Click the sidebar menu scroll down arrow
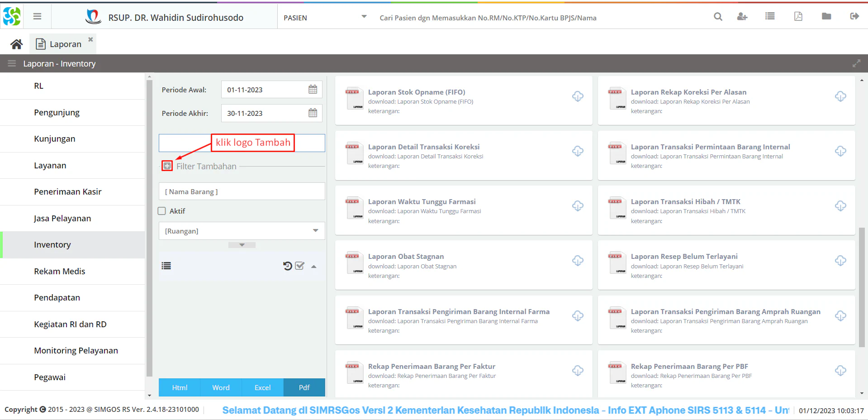Screen dimensions: 868x420 150,396
